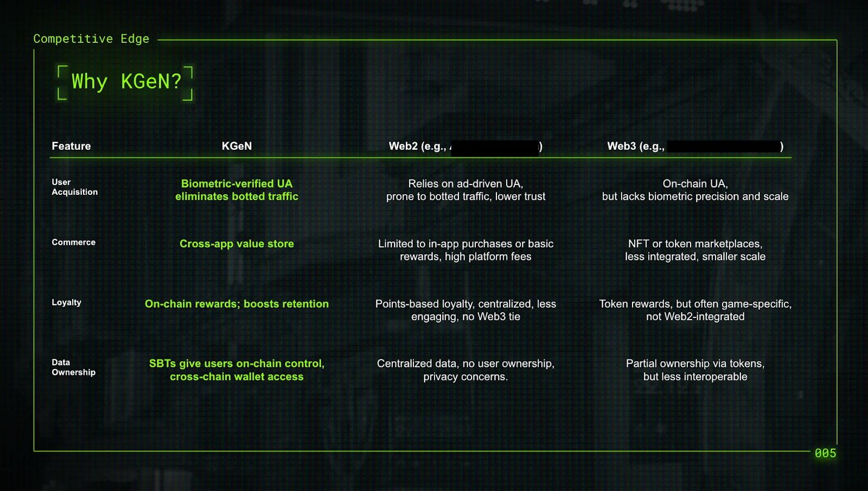Select the "Data Ownership" row label
The height and width of the screenshot is (491, 868).
[73, 367]
